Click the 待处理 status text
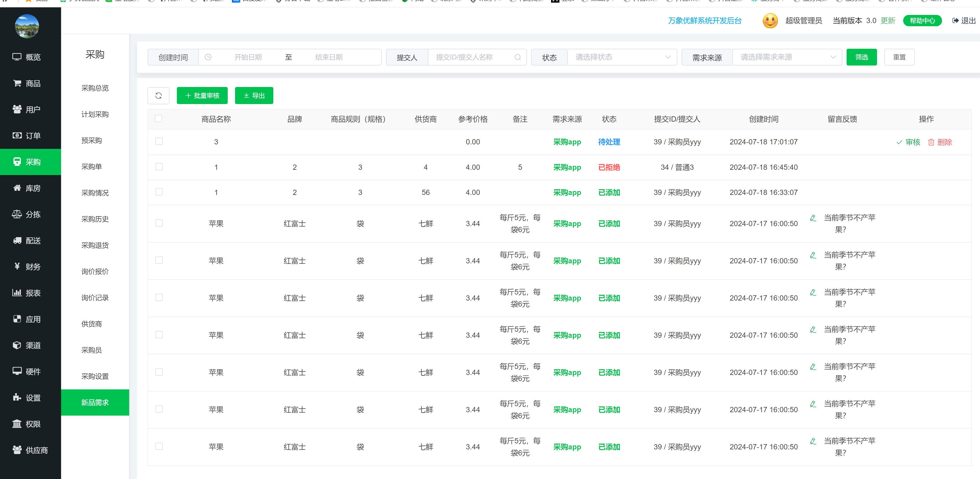The image size is (980, 479). point(609,142)
